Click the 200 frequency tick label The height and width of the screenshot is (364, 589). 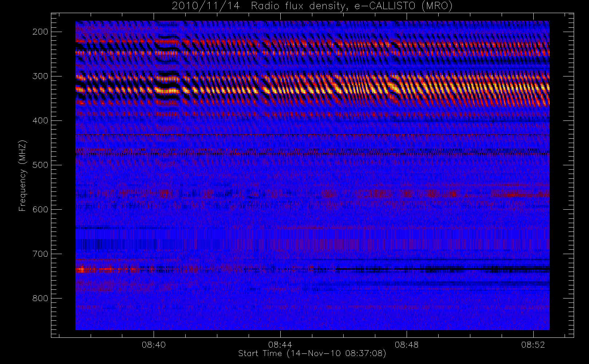(x=40, y=32)
